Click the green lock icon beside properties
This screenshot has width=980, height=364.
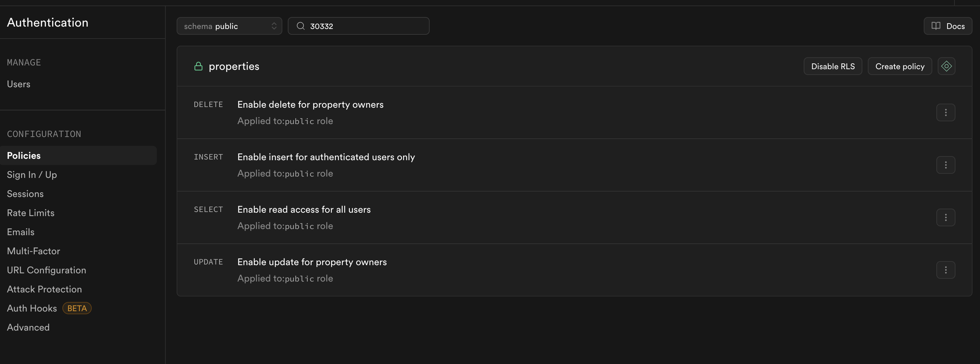tap(198, 66)
